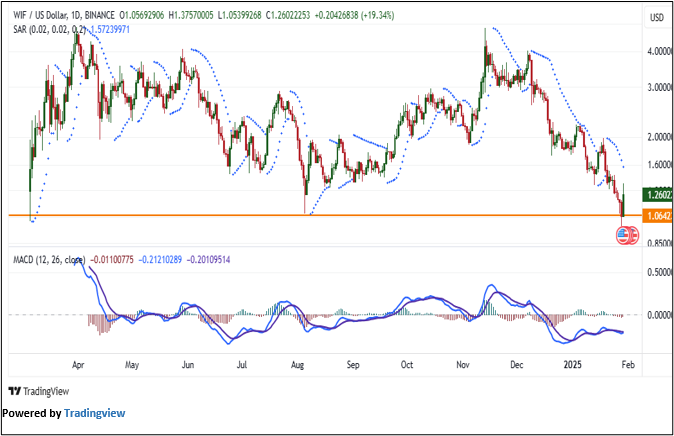Click the 1.6000 price axis label
674x436 pixels.
[x=659, y=165]
